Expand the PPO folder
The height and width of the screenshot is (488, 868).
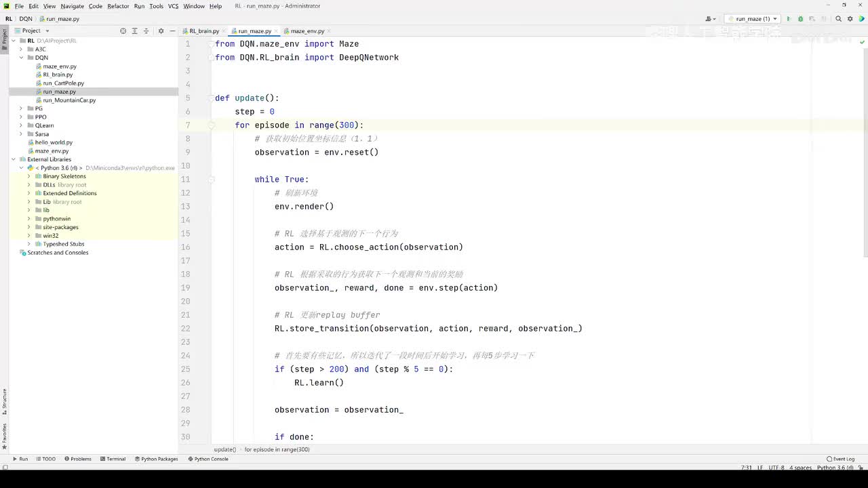[21, 117]
